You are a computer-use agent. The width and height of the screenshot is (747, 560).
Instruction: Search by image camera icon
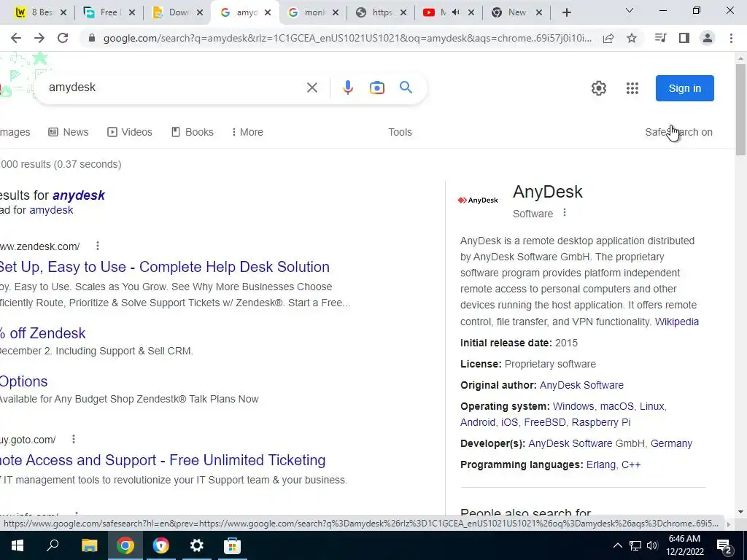[x=377, y=87]
